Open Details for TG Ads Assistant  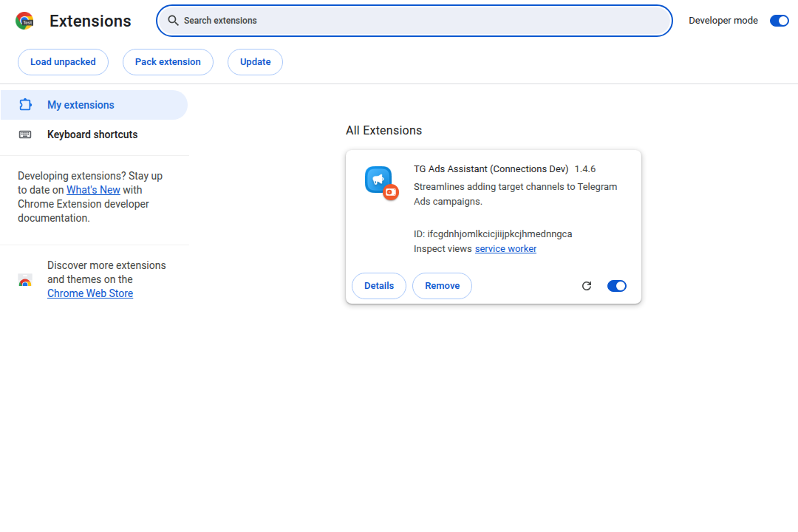[x=379, y=286]
